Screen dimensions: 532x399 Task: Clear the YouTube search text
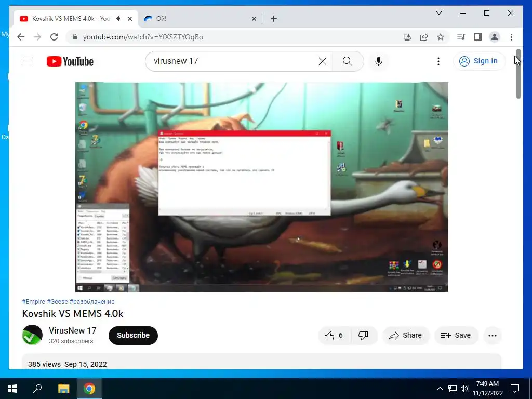tap(322, 61)
